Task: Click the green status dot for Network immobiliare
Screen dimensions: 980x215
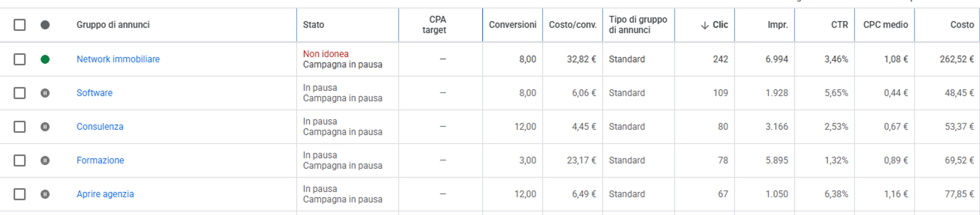Action: (x=45, y=59)
